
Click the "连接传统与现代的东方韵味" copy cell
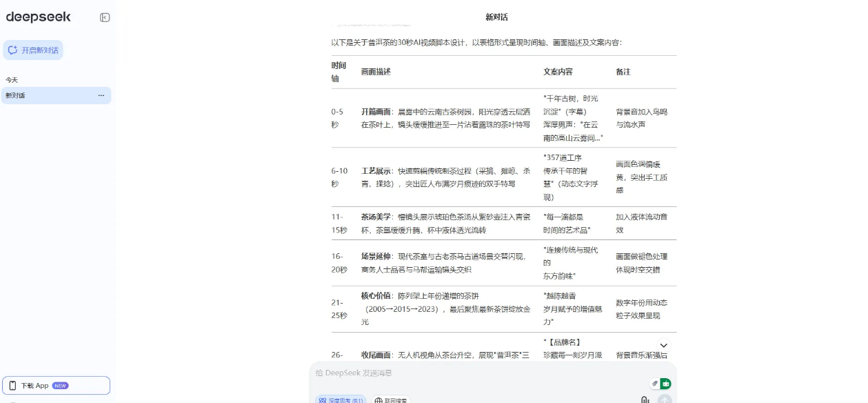(x=571, y=263)
